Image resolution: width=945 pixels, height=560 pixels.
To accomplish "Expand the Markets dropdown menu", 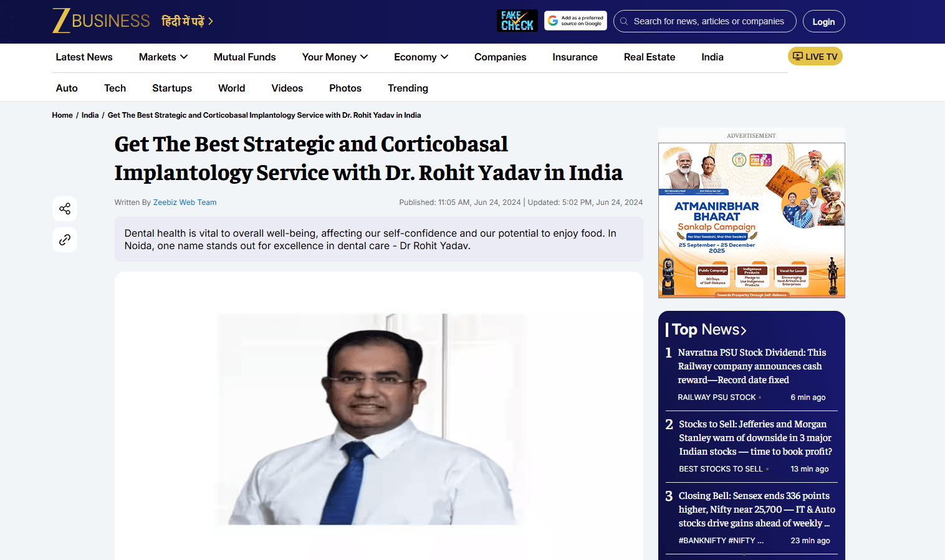I will point(163,57).
